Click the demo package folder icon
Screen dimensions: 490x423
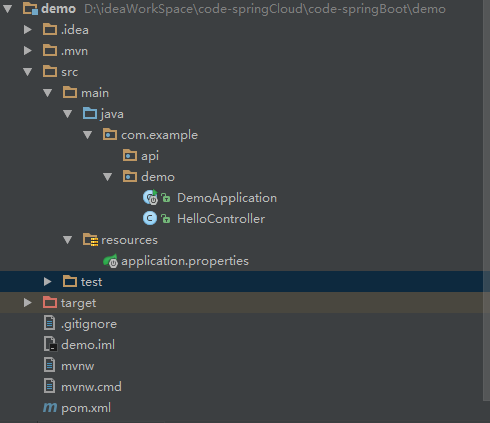tap(130, 177)
